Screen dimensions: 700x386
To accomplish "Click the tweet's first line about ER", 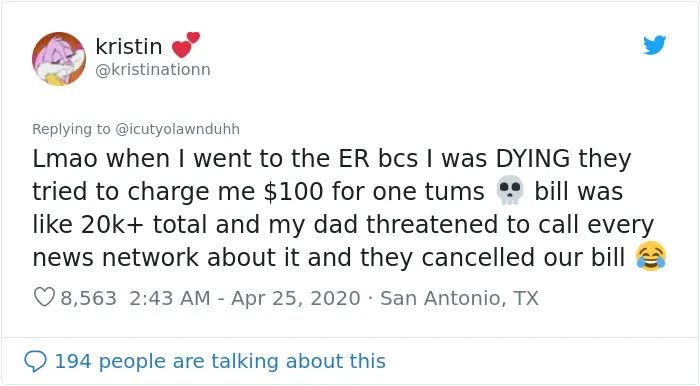I will [332, 159].
